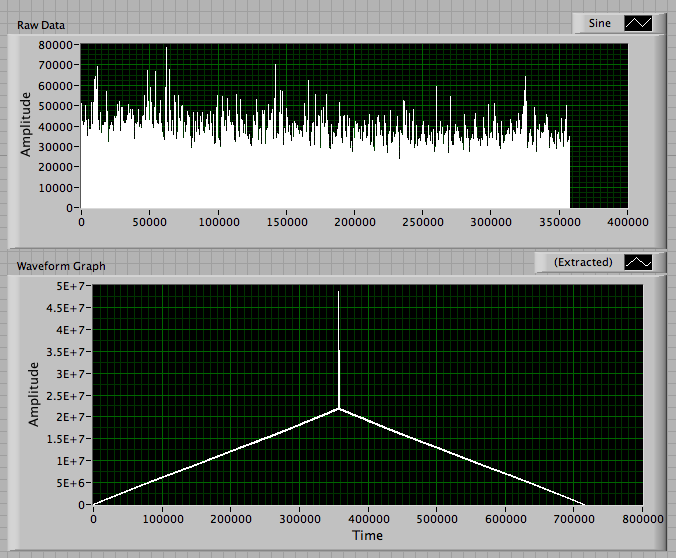This screenshot has width=676, height=558.
Task: Click the 50000 x-axis value in Raw Data
Action: (150, 222)
